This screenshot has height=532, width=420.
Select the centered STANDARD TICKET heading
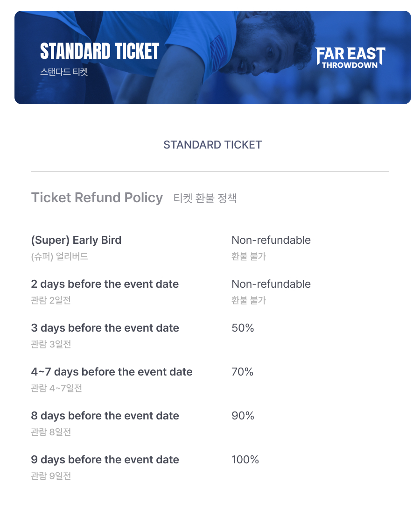point(212,145)
